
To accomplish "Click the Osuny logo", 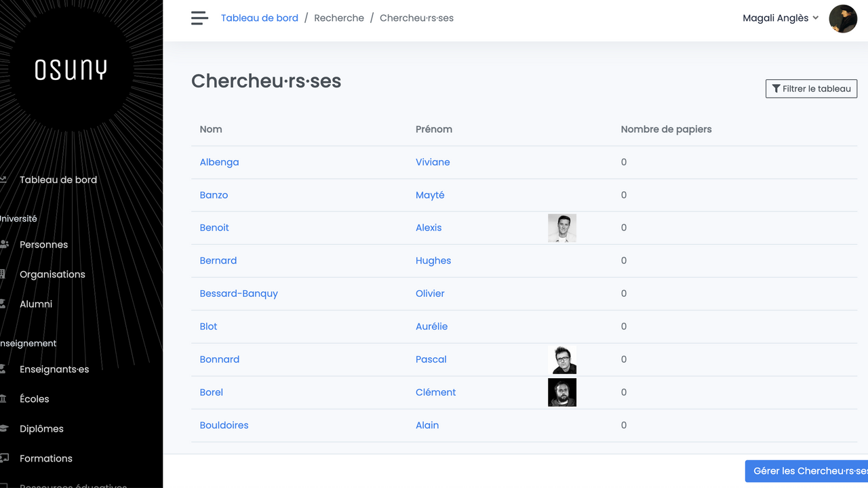I will pyautogui.click(x=71, y=69).
